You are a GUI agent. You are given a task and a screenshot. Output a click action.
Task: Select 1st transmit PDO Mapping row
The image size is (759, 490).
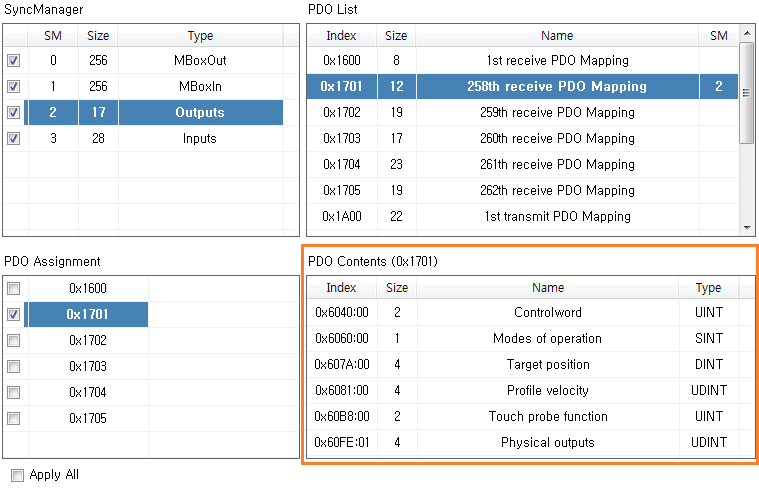(557, 216)
